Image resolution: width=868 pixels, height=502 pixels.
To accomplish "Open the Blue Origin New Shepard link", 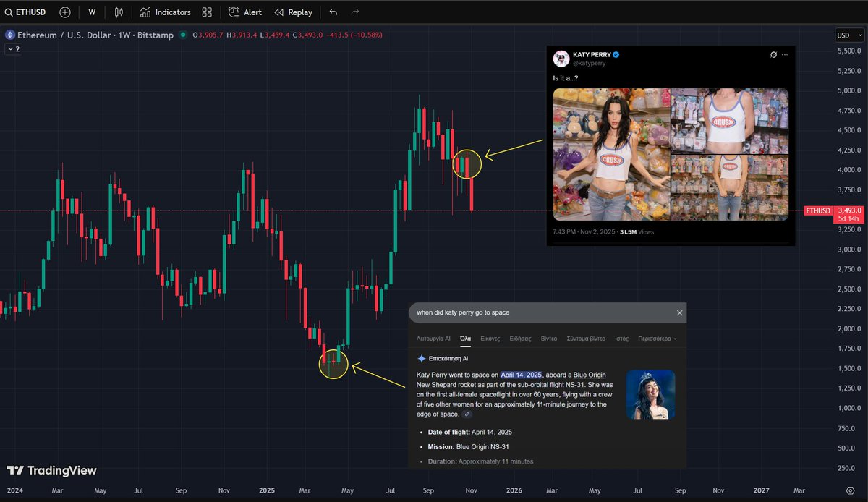I will (511, 380).
